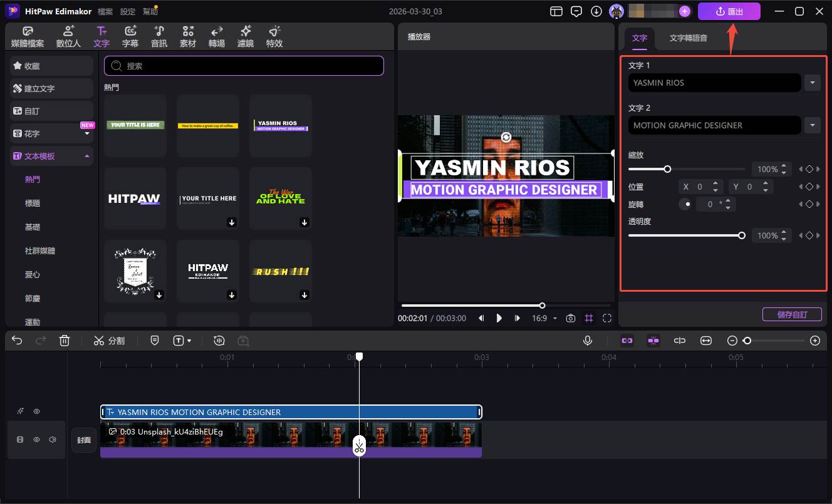Click the 分割 split scissors tool
The image size is (832, 504).
click(x=109, y=341)
